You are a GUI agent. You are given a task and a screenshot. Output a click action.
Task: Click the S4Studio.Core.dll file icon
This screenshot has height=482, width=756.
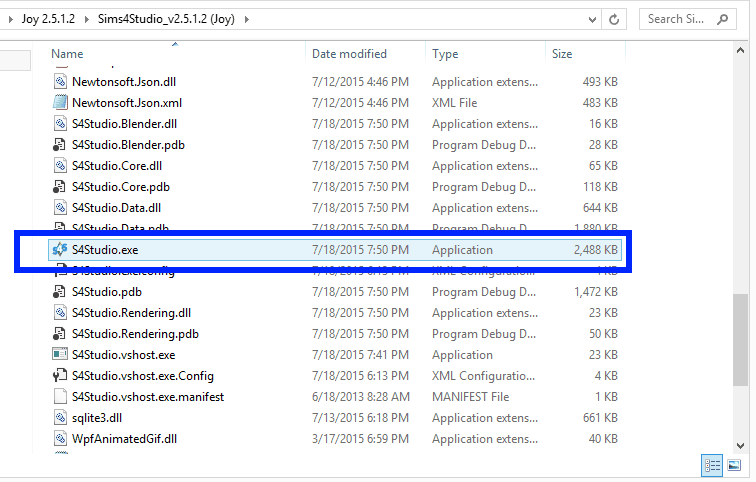(x=60, y=165)
